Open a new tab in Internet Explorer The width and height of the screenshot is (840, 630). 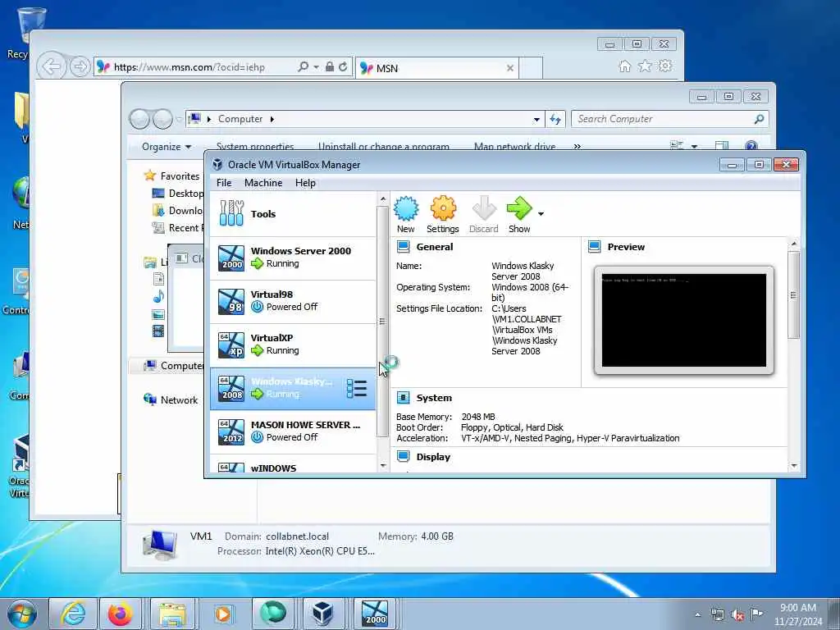[531, 68]
